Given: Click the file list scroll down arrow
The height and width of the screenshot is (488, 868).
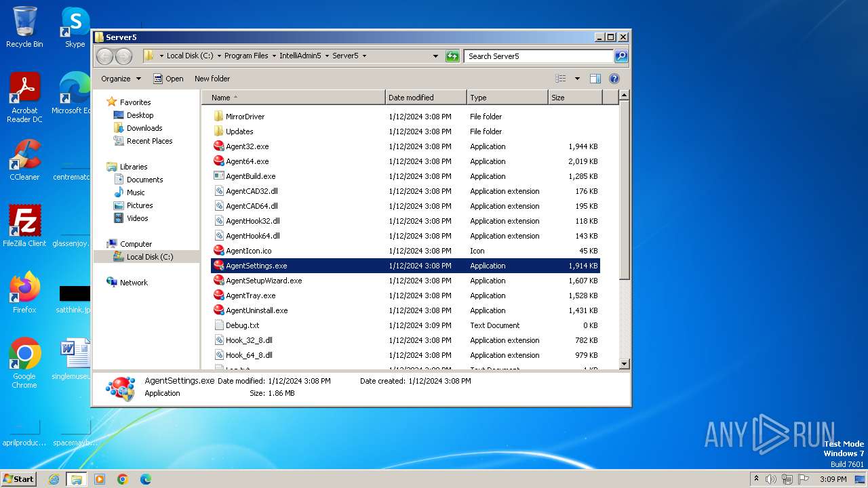Looking at the screenshot, I should tap(625, 364).
